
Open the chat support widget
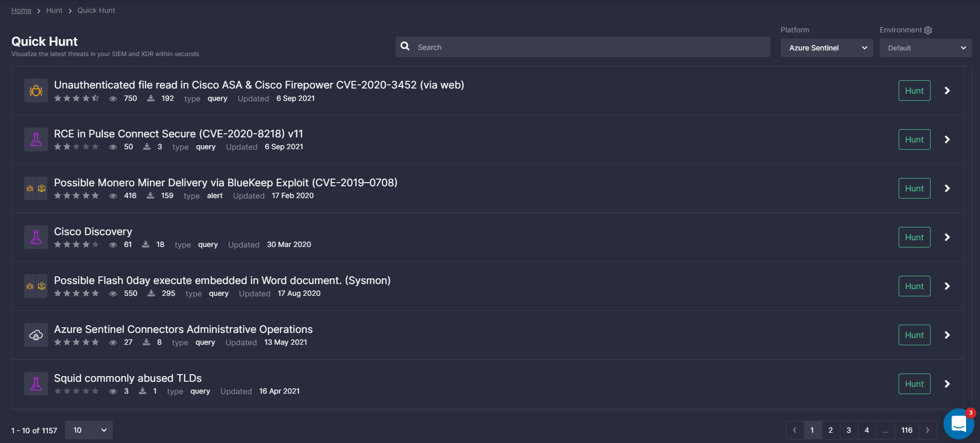click(x=958, y=424)
